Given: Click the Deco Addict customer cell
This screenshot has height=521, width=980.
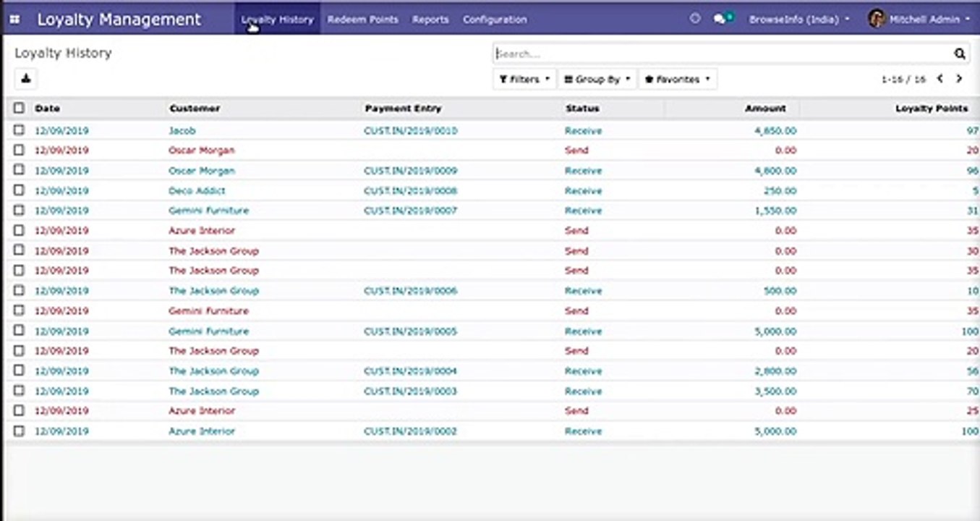Looking at the screenshot, I should click(x=197, y=191).
